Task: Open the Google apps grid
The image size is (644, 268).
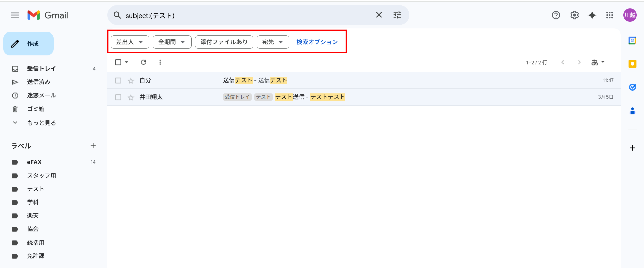Action: click(x=609, y=15)
